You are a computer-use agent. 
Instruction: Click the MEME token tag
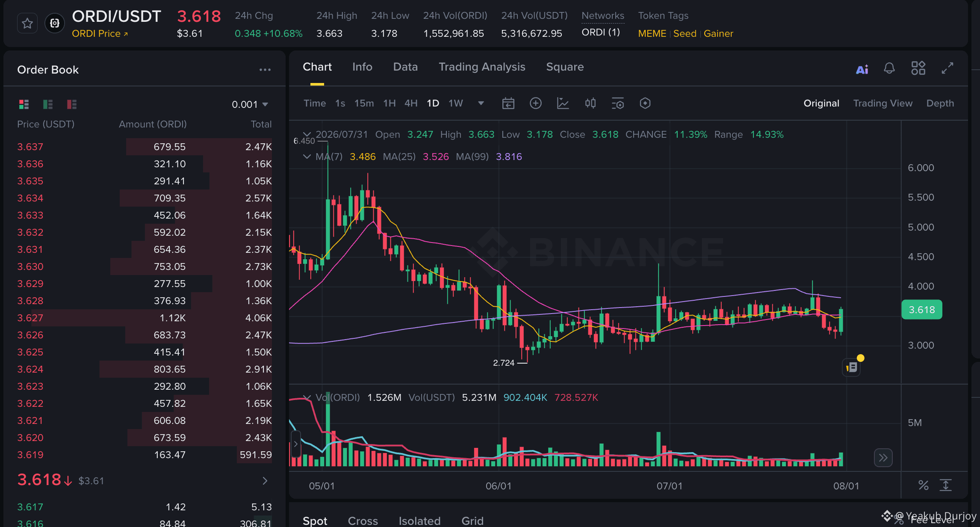[652, 33]
